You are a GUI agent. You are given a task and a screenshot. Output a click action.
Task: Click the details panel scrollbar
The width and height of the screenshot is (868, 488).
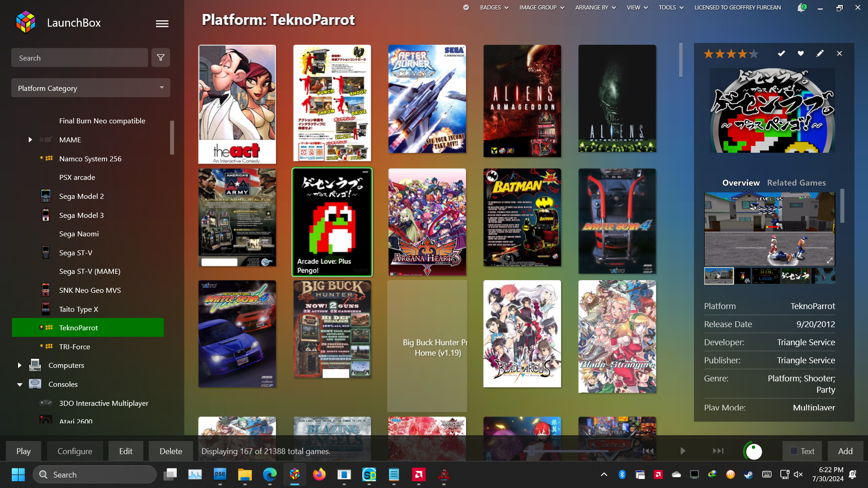(x=842, y=206)
